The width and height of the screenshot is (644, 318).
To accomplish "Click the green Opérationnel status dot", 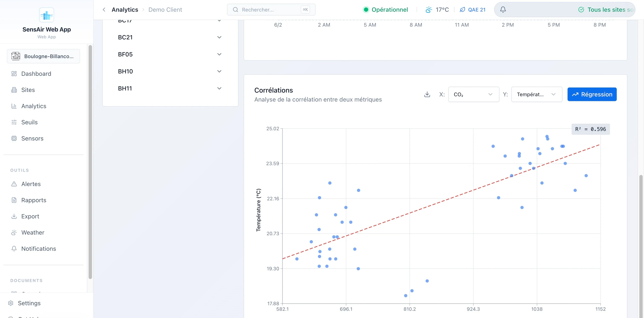I will tap(366, 10).
